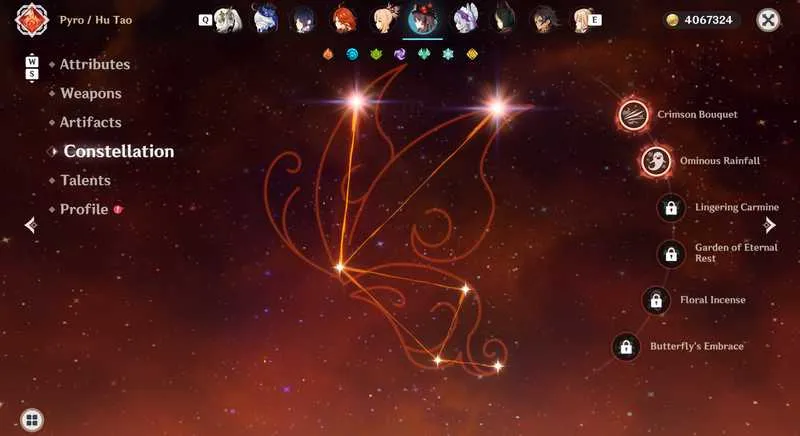
Task: Click the Lingering Carmine label
Action: coord(737,207)
